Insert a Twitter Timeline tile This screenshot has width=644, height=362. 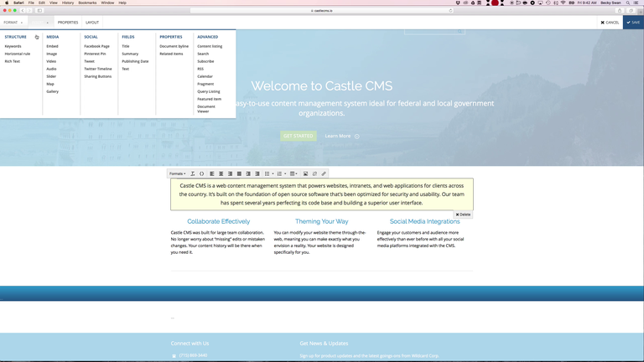click(98, 69)
